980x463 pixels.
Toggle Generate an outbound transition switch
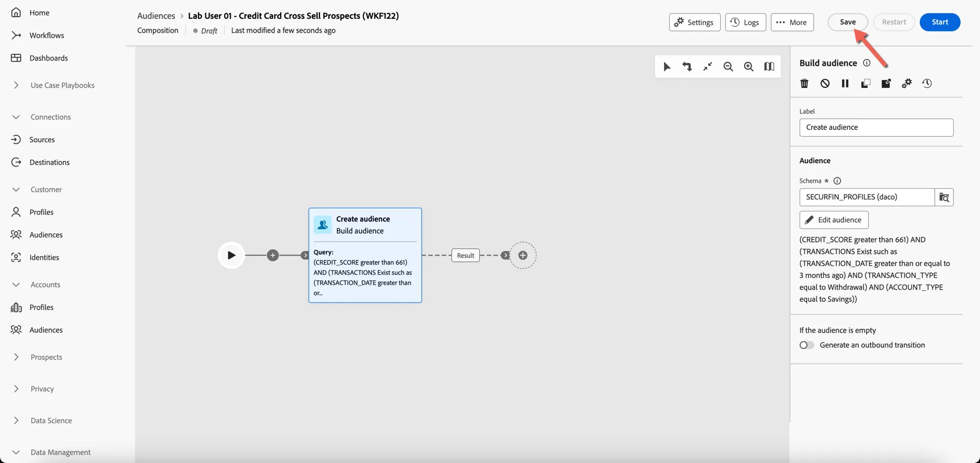click(806, 345)
